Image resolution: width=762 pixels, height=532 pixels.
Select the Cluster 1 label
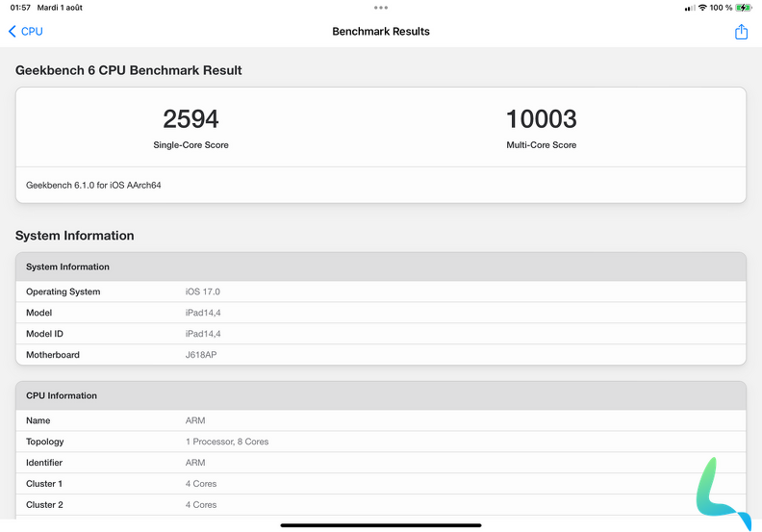click(x=44, y=484)
